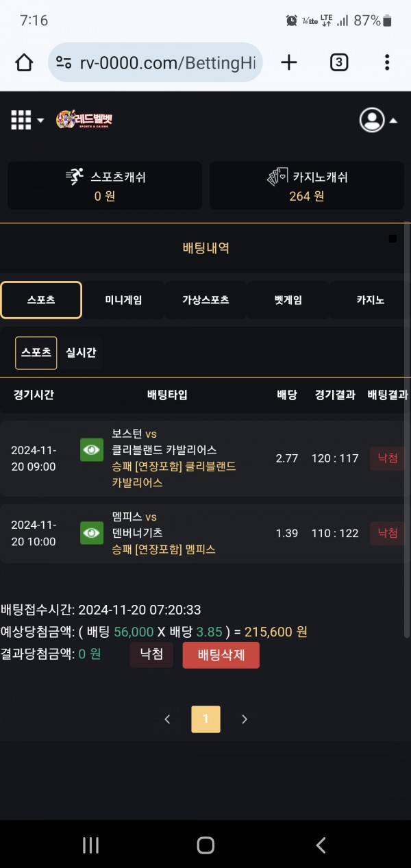The height and width of the screenshot is (868, 411).
Task: Switch to the 미니게임 tab
Action: pyautogui.click(x=123, y=300)
